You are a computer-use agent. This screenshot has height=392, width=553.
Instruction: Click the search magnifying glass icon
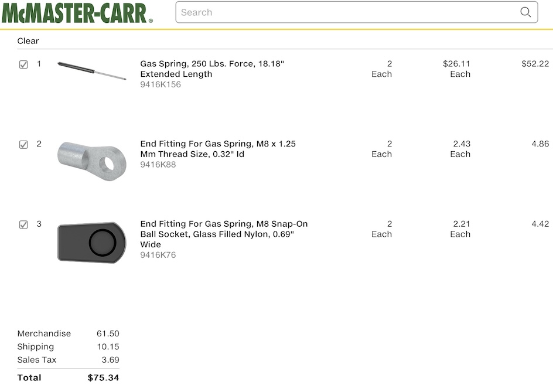pos(525,12)
